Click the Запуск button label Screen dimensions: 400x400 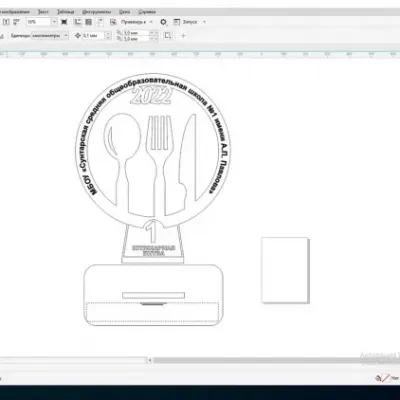click(190, 22)
